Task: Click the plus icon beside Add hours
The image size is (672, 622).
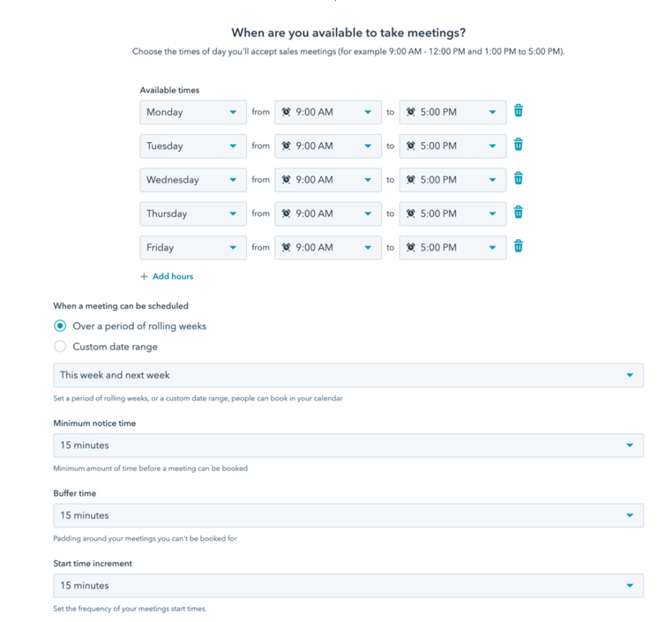Action: pos(145,277)
